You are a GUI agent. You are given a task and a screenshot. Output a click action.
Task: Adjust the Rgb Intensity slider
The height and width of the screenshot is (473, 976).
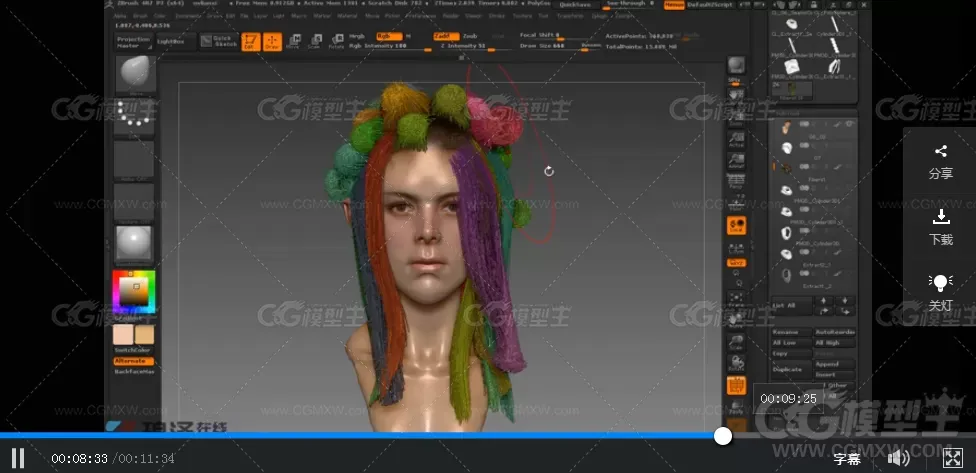[390, 47]
